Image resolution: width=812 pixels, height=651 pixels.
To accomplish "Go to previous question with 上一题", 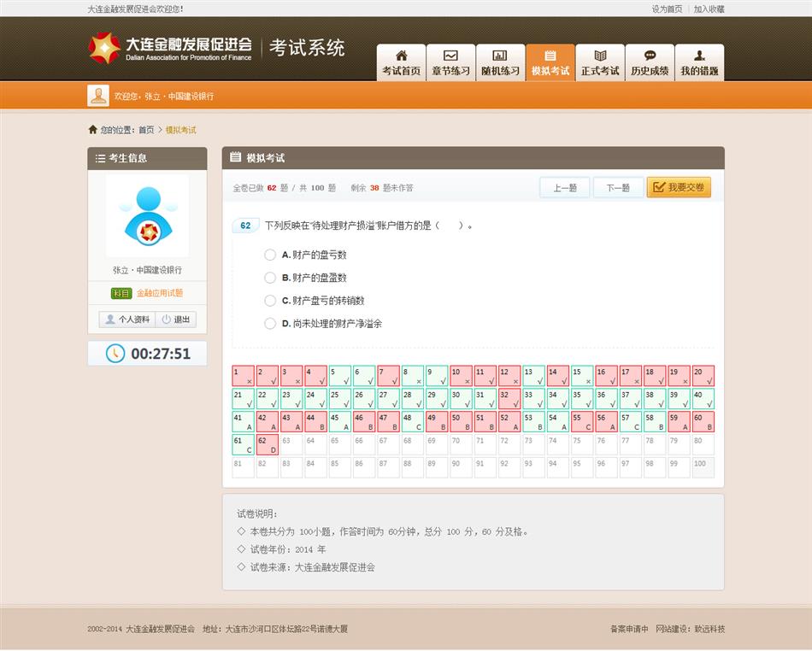I will tap(564, 188).
